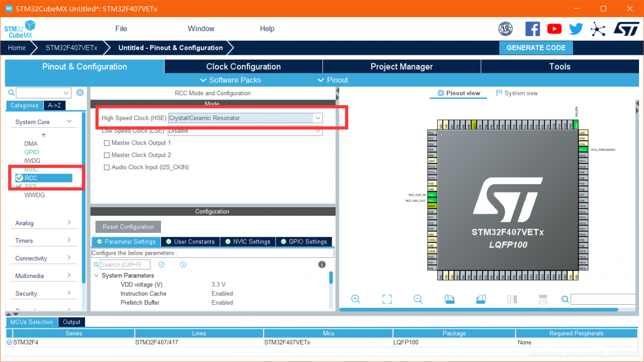
Task: Click the pin search input field
Action: (x=604, y=300)
